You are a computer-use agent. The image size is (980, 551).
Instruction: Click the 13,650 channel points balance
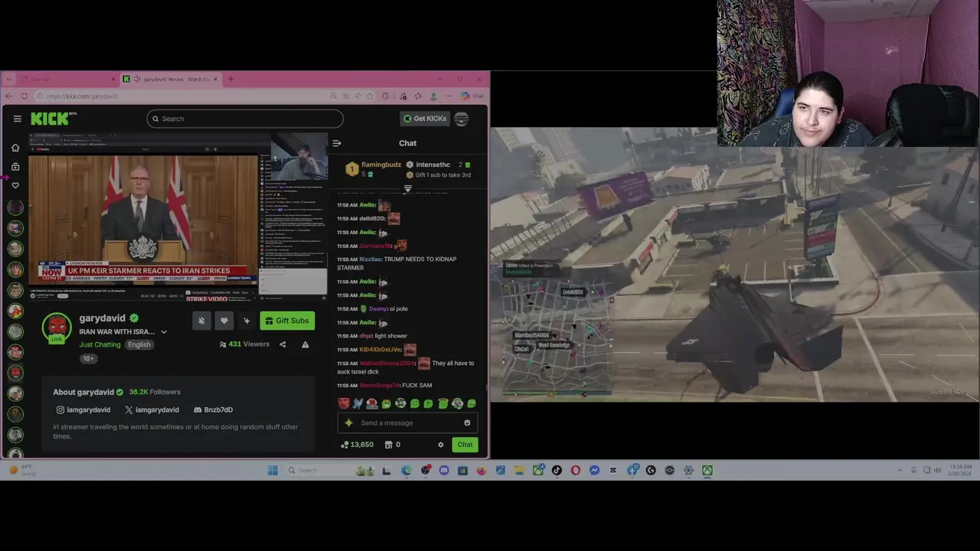(357, 445)
